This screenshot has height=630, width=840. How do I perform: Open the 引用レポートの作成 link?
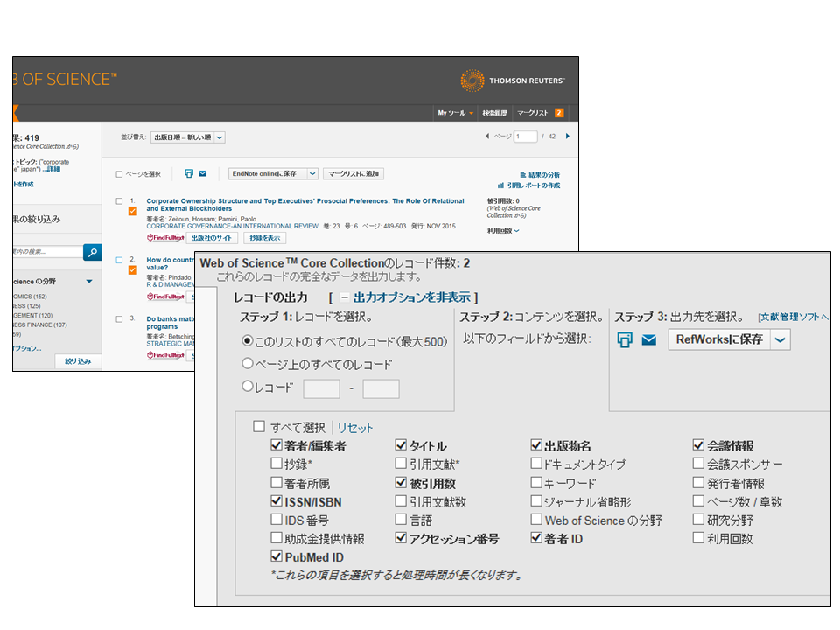pyautogui.click(x=529, y=185)
